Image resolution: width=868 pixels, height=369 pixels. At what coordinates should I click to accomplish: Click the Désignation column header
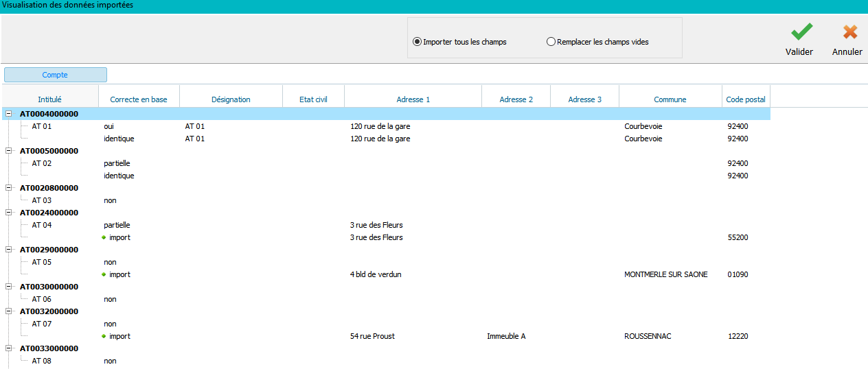pos(231,99)
